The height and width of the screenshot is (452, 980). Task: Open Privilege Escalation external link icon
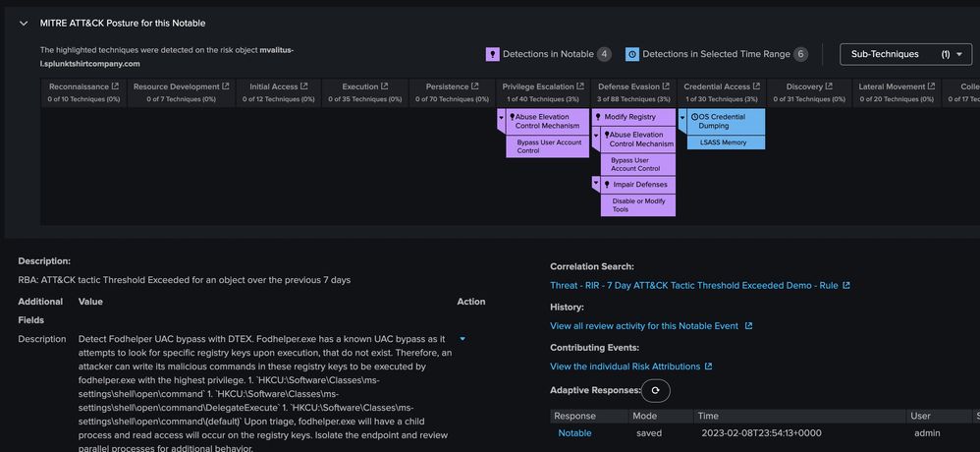pyautogui.click(x=580, y=86)
